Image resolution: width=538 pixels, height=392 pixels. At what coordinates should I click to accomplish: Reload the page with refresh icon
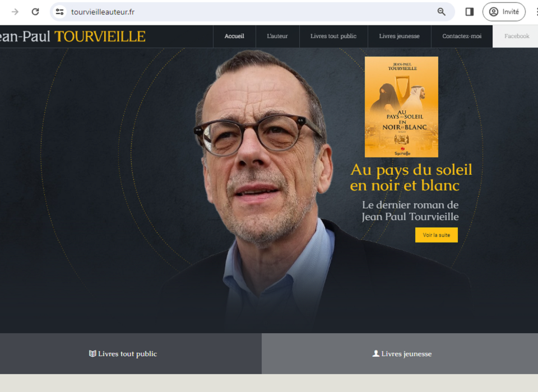click(x=35, y=12)
